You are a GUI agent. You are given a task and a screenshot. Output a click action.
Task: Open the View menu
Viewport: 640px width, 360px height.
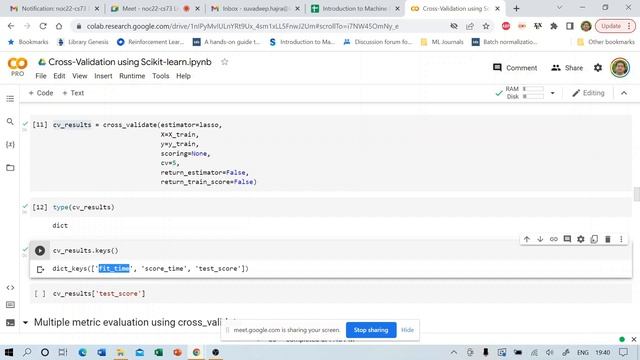(80, 76)
